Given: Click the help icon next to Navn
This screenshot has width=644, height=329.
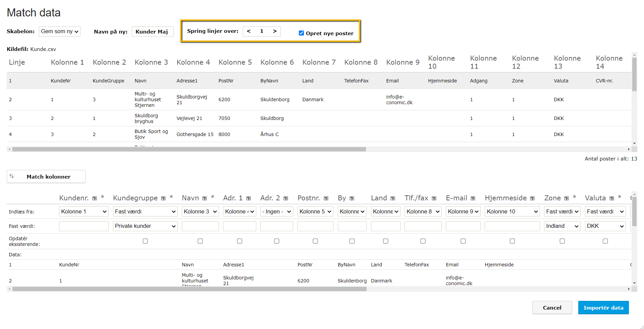Looking at the screenshot, I should [x=205, y=199].
